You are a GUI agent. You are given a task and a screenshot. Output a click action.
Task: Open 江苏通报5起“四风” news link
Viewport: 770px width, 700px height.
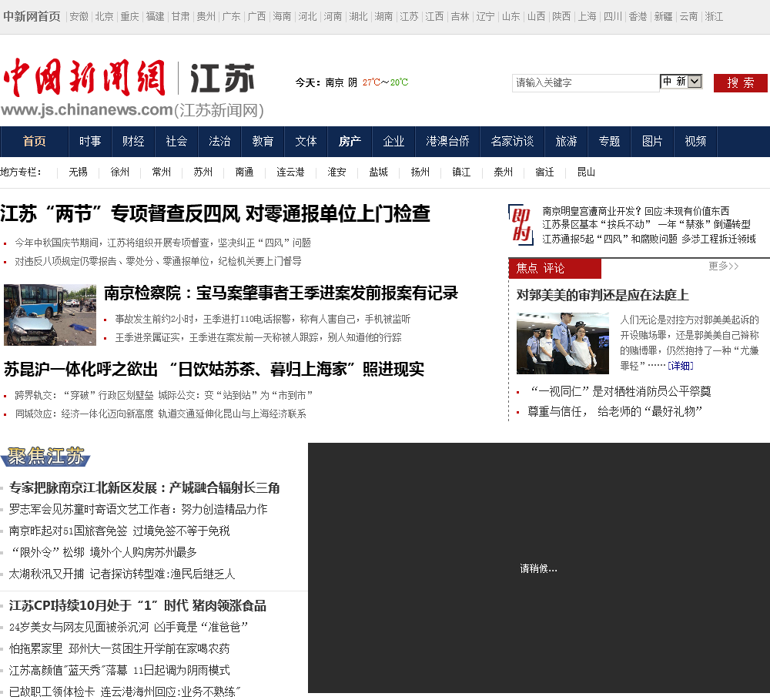pos(648,239)
